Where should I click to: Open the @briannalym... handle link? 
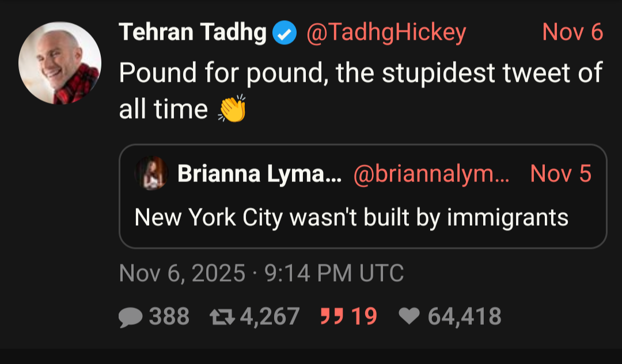point(431,173)
